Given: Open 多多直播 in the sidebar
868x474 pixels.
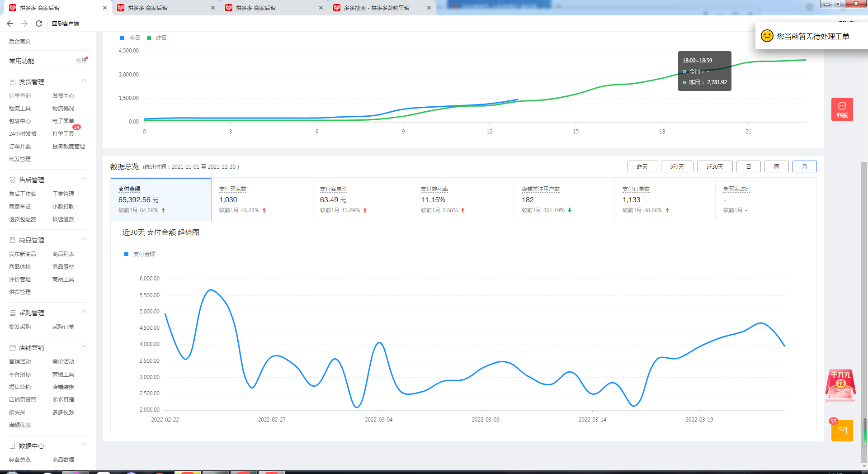Looking at the screenshot, I should tap(63, 400).
